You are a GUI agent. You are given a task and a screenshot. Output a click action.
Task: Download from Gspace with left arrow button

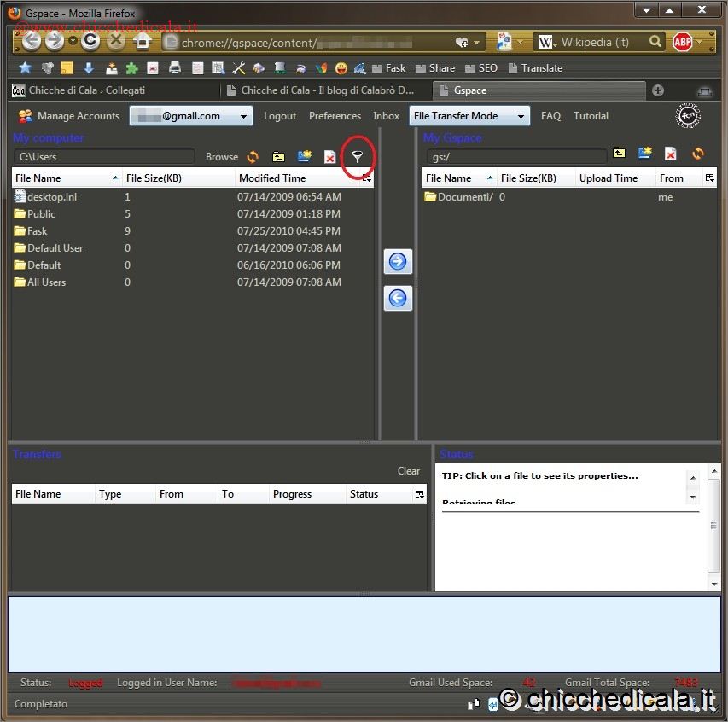(x=398, y=299)
